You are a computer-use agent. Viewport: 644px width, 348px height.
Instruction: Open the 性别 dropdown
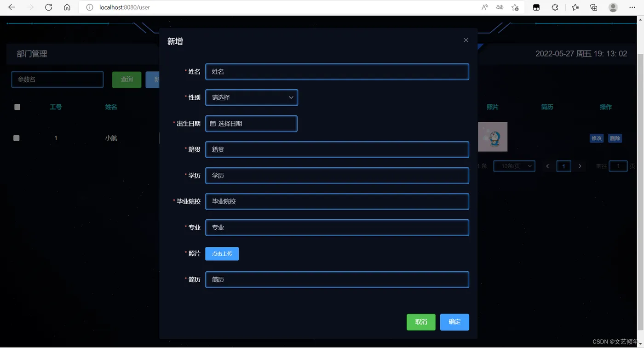coord(252,97)
